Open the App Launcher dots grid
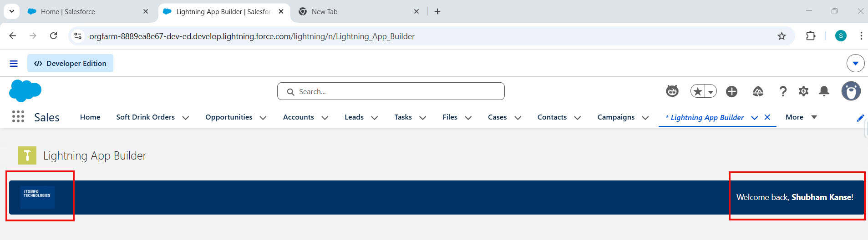 (x=18, y=117)
